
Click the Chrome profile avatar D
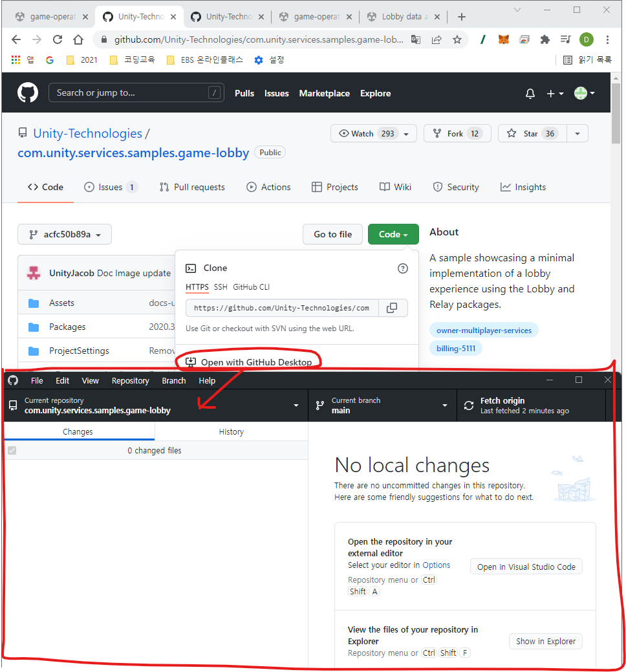coord(586,39)
